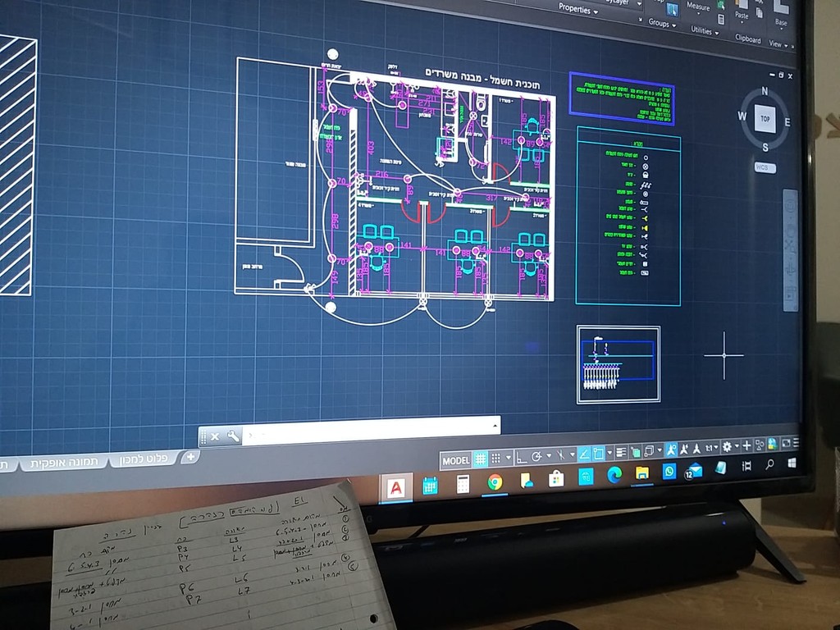Switch to the תמונה אופקית layout tab
Screen dimensions: 840x630
pos(64,463)
